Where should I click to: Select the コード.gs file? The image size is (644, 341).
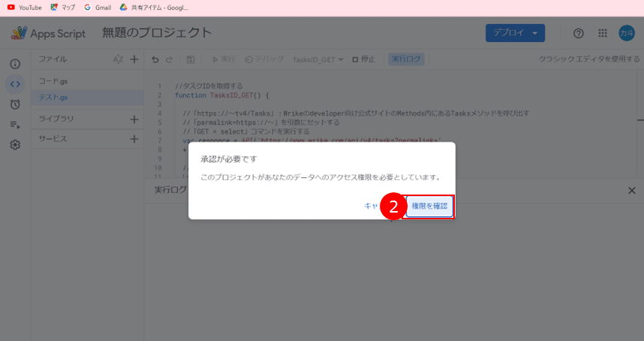(x=87, y=81)
